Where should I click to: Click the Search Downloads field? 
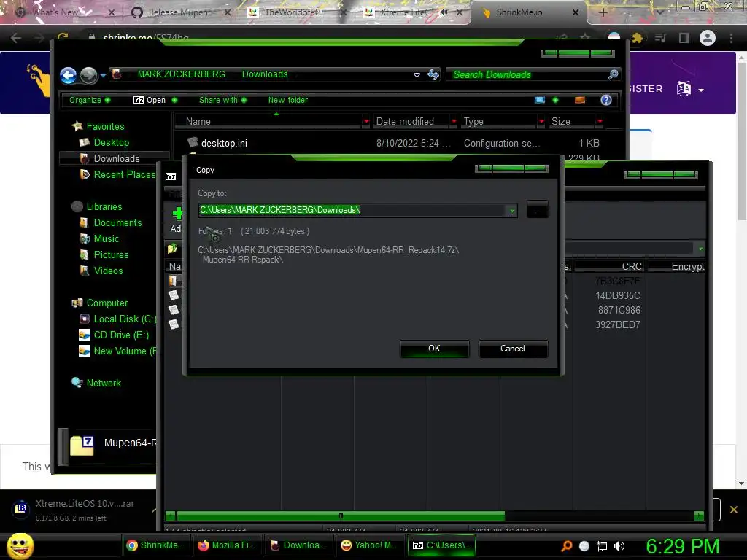tap(527, 75)
